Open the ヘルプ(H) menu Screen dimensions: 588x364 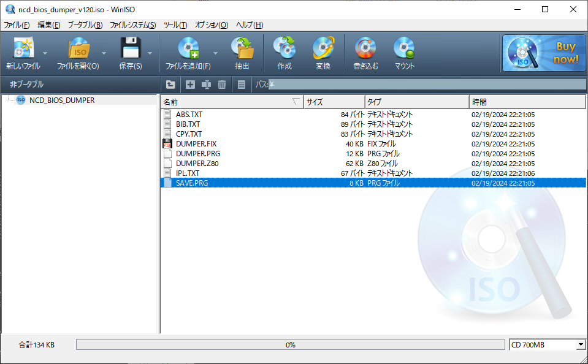coord(250,25)
